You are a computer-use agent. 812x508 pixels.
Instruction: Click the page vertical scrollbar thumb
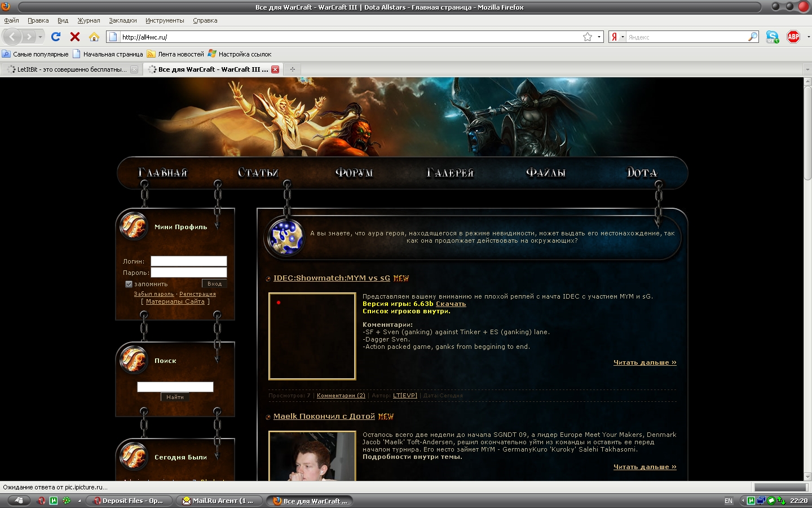807,133
